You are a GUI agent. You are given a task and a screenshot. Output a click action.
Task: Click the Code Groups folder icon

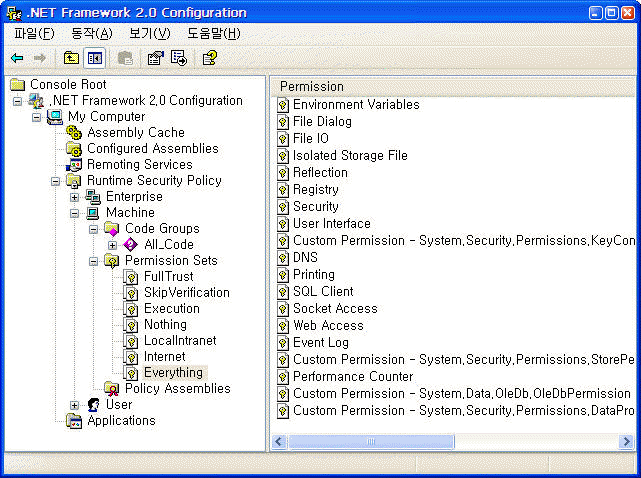(x=112, y=229)
